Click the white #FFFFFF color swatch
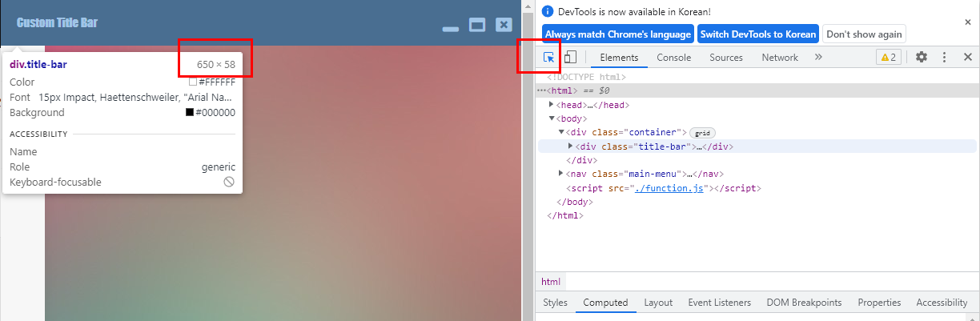Viewport: 980px width, 321px height. (x=193, y=82)
